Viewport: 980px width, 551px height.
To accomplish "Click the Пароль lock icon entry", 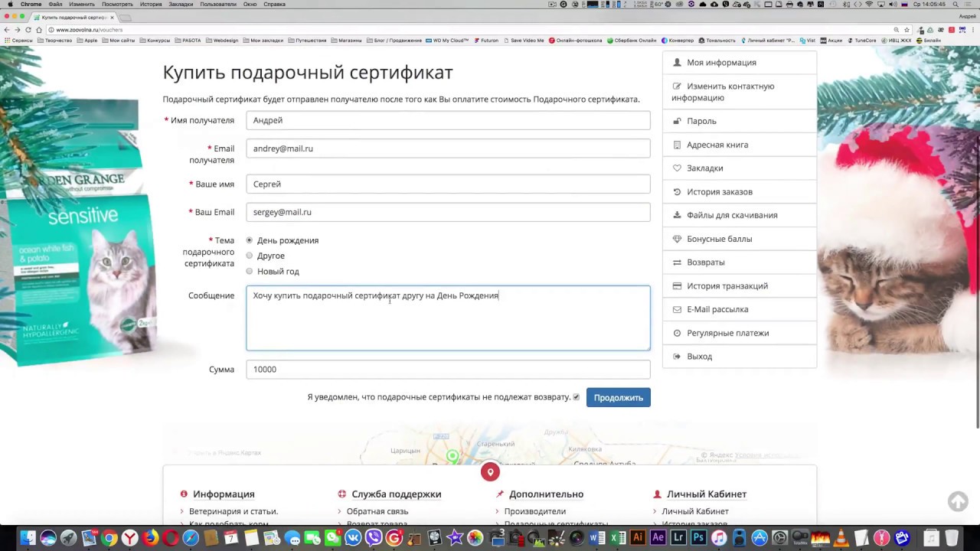I will point(677,121).
